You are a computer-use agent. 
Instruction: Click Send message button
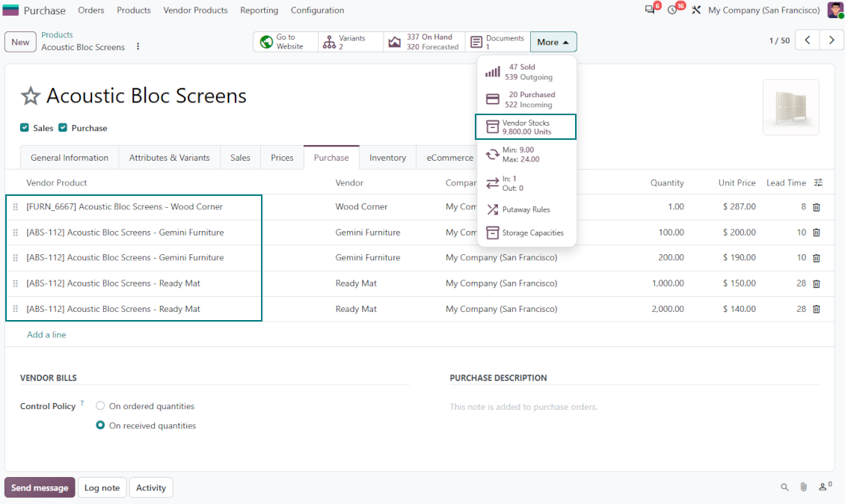coord(40,488)
